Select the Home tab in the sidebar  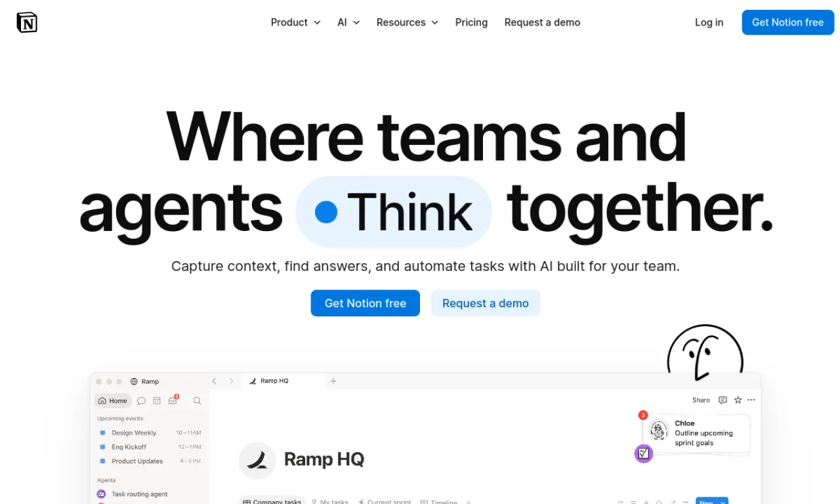click(x=113, y=401)
